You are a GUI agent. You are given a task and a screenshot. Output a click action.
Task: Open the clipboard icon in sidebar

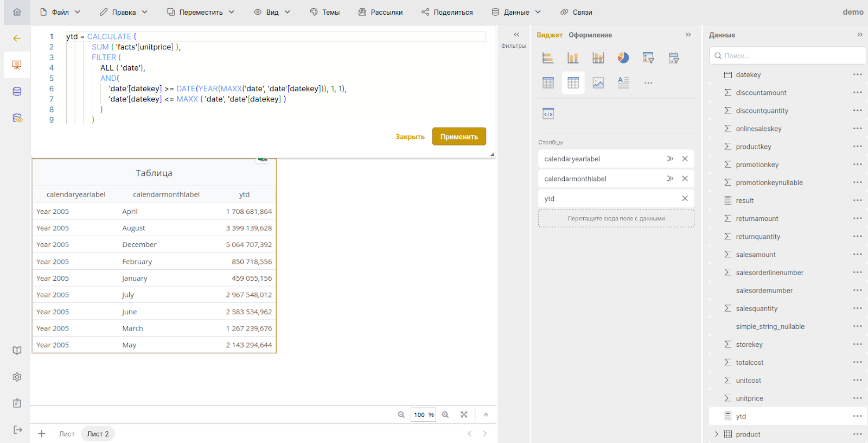click(x=17, y=403)
